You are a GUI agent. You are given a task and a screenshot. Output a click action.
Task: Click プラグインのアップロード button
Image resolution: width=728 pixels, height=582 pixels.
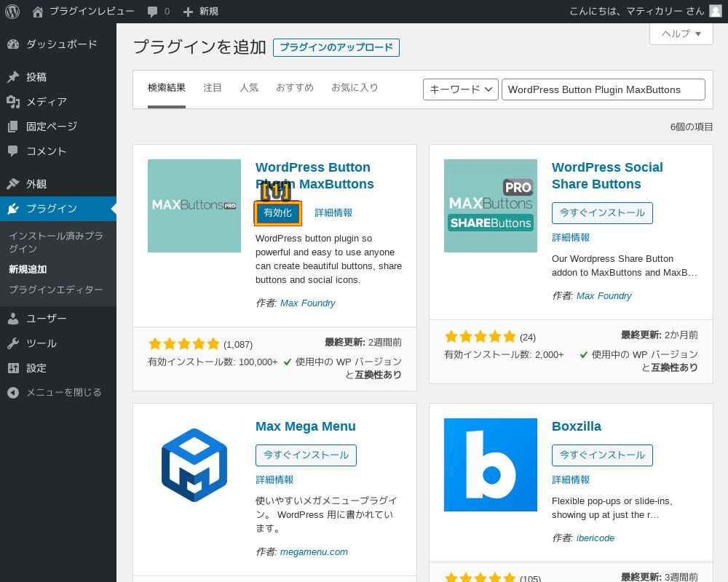336,47
